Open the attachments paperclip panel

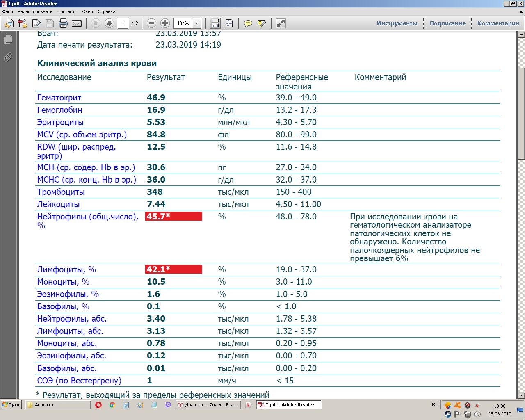(8, 57)
